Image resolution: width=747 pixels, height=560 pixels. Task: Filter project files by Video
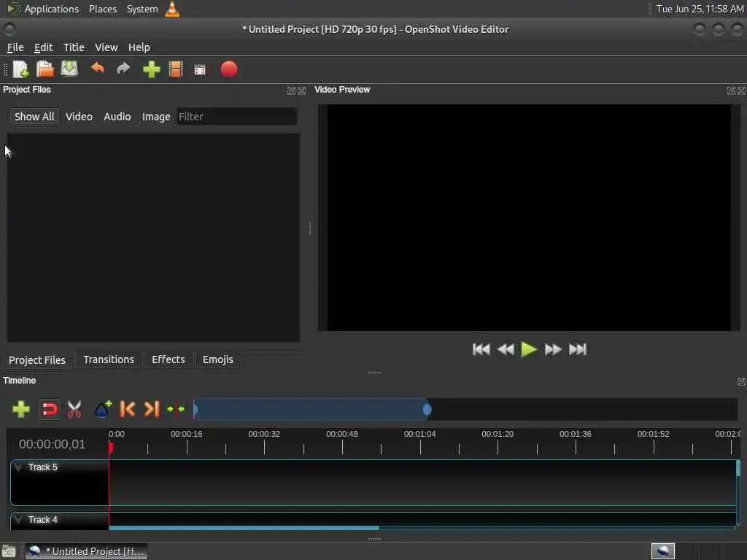click(x=79, y=117)
